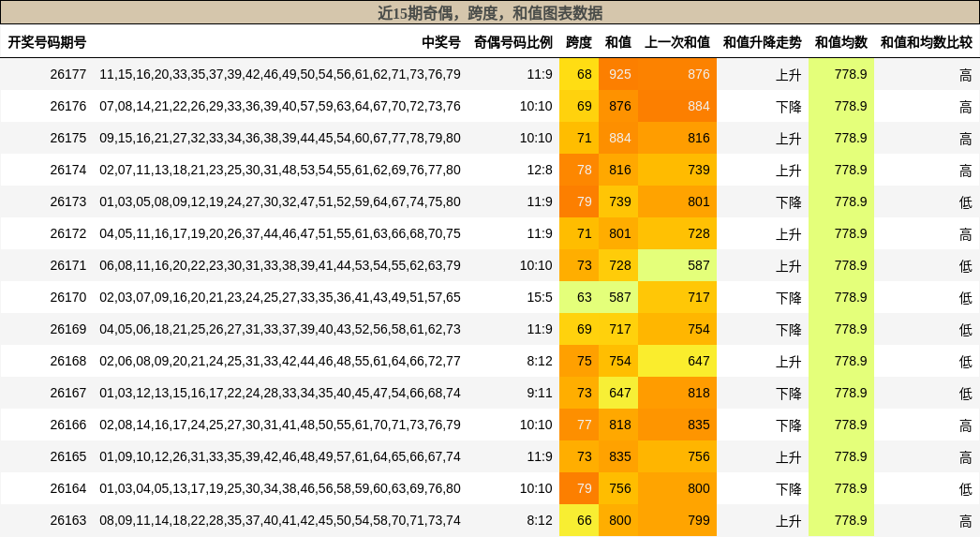Viewport: 980px width, 537px height.
Task: Click winning numbers starting 04,05,06,18
Action: click(280, 330)
